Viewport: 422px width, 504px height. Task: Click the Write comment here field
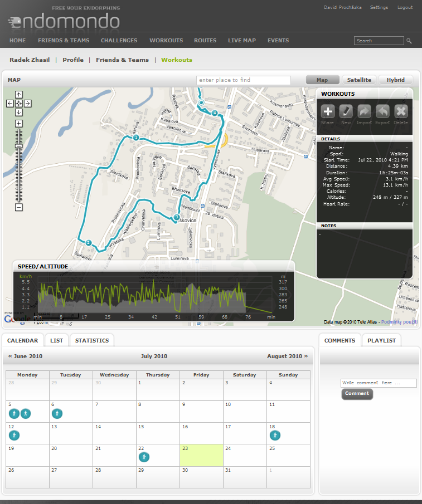(379, 383)
